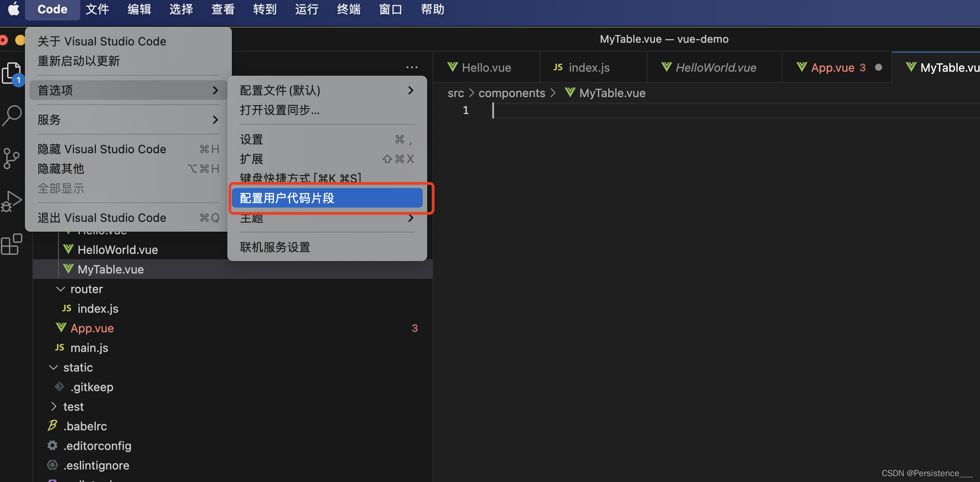Click the Vue icon next to MyTable.vue in explorer
This screenshot has height=482, width=980.
pos(68,269)
